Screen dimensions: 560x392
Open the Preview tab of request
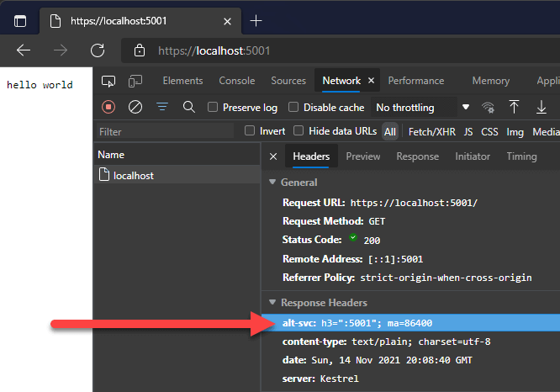coord(362,156)
